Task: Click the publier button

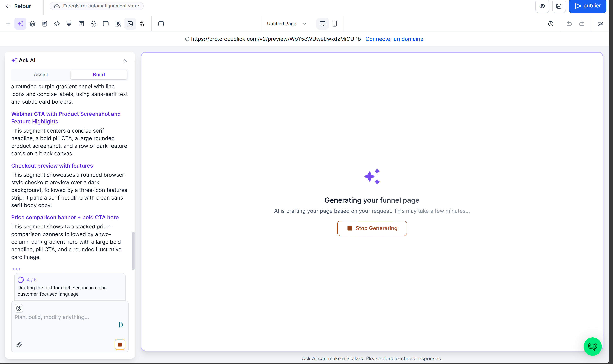Action: coord(587,6)
